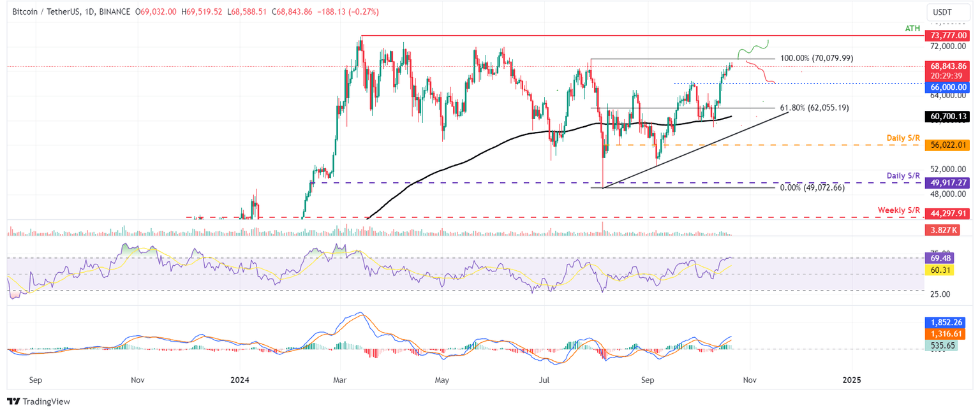Click the ATH label near the top
980x413 pixels.
(x=911, y=28)
